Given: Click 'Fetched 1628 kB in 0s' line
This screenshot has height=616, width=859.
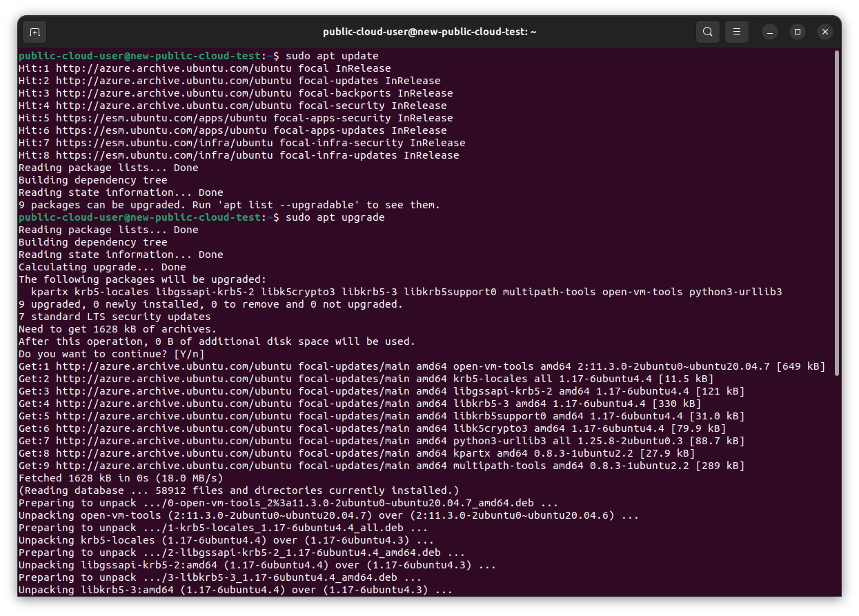Looking at the screenshot, I should tap(121, 478).
